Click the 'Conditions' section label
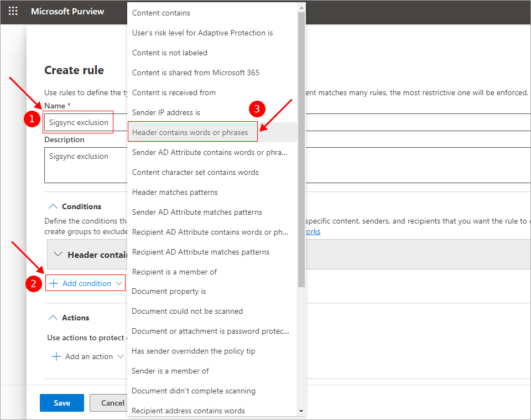Image resolution: width=531 pixels, height=420 pixels. point(82,206)
